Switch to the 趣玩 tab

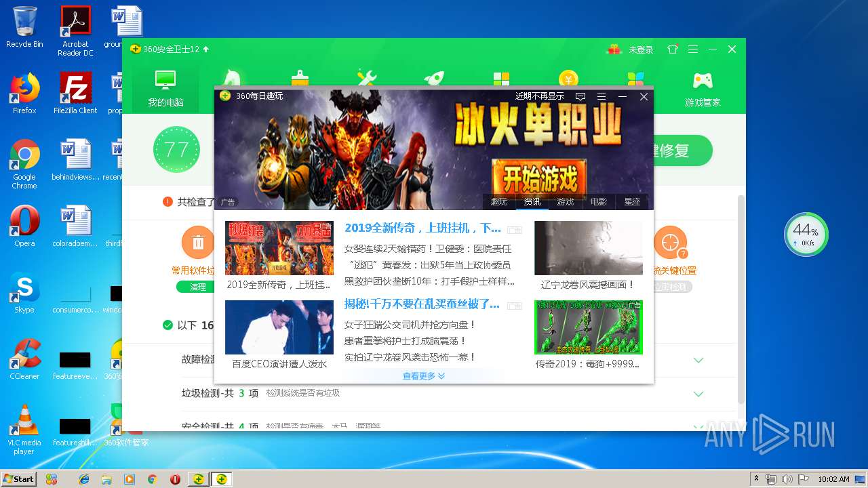499,202
